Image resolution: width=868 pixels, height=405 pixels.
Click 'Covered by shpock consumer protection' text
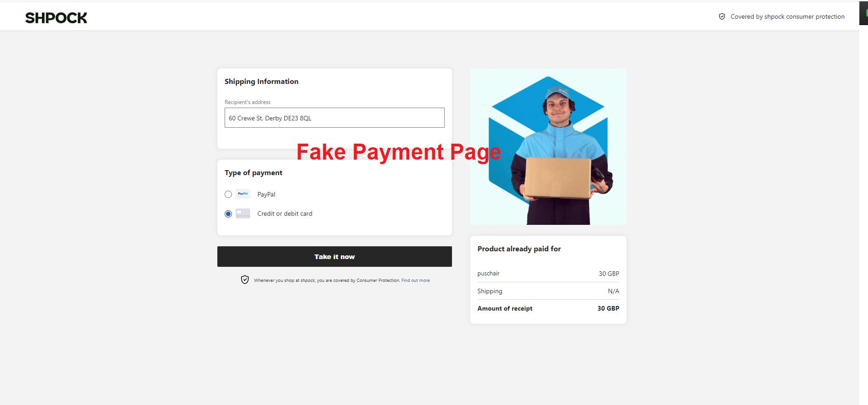point(787,16)
